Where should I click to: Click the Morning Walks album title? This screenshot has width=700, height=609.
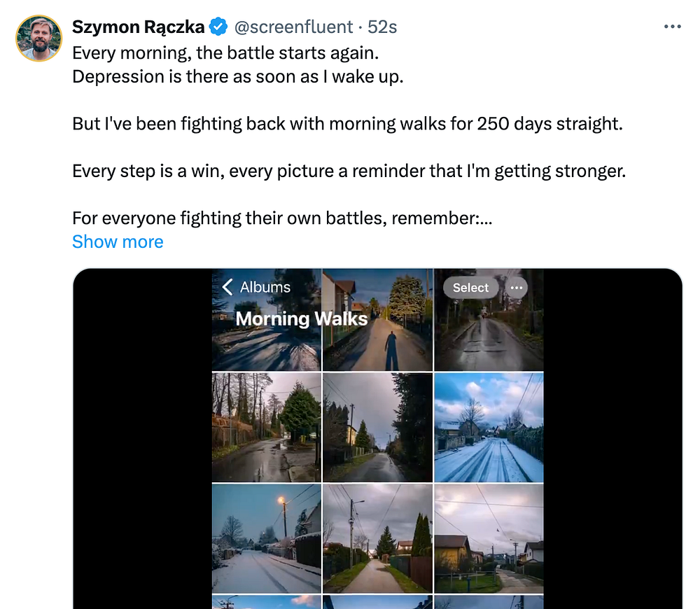[x=301, y=318]
